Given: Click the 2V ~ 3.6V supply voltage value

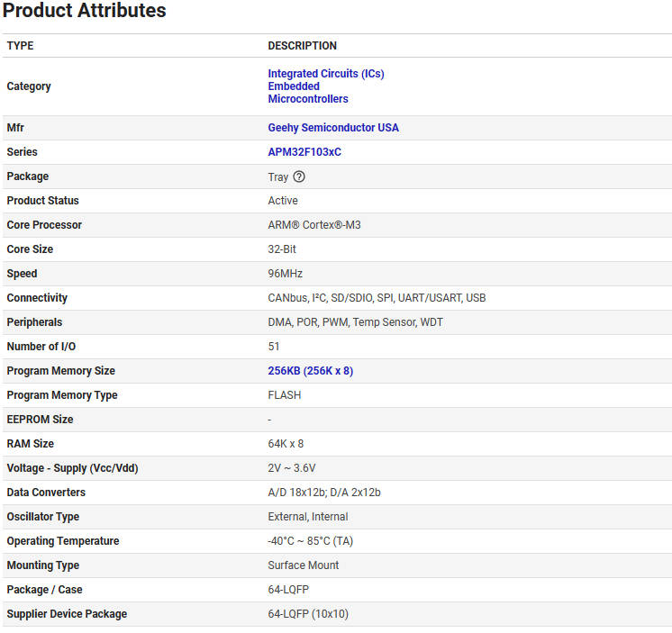Looking at the screenshot, I should click(291, 468).
